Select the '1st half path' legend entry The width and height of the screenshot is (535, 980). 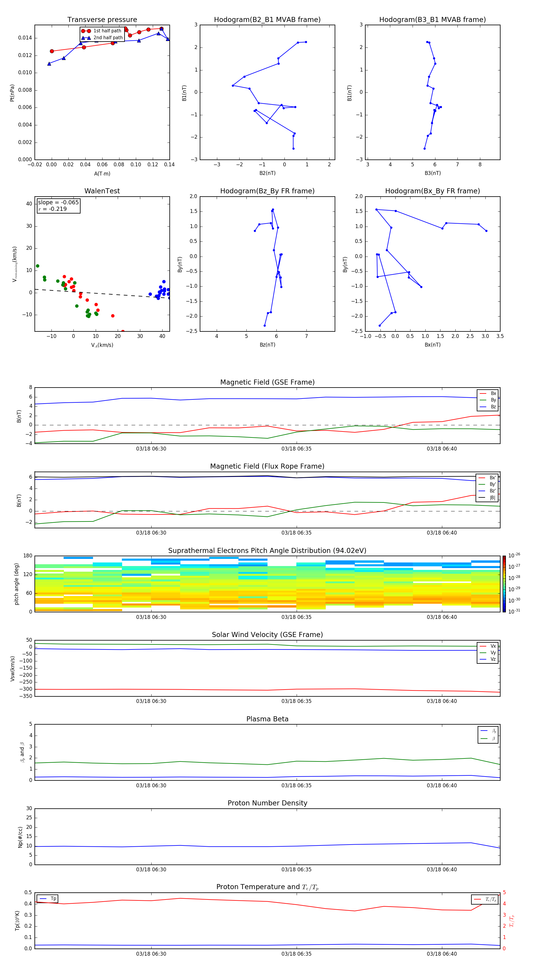pos(102,31)
